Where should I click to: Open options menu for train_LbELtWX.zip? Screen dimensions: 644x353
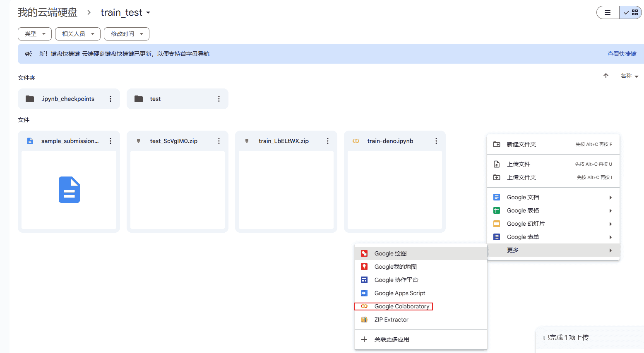point(327,141)
